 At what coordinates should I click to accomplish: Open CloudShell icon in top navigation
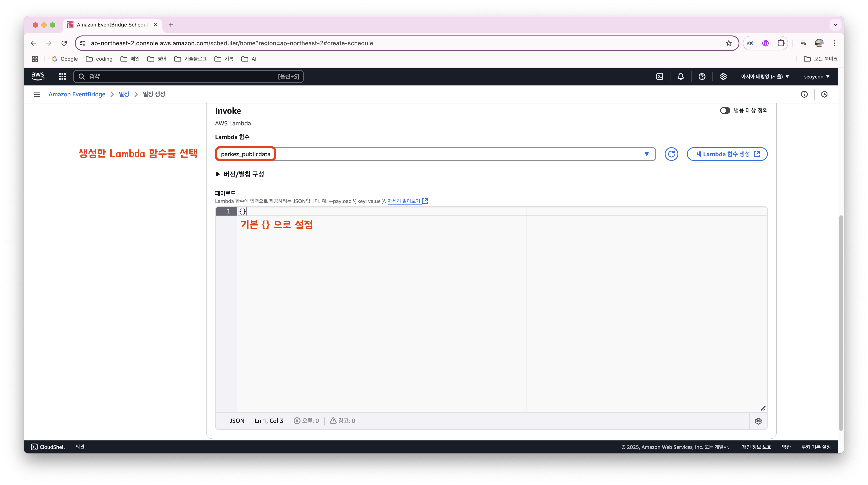[x=660, y=76]
